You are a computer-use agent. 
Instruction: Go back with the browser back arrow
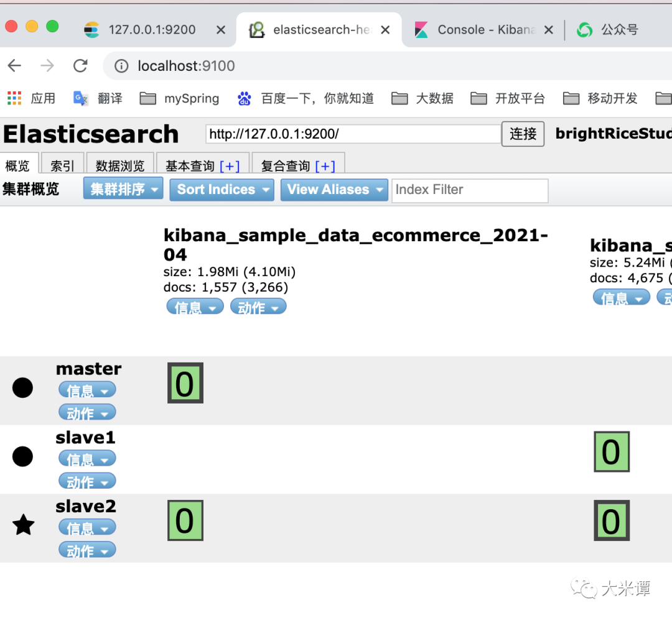click(x=14, y=65)
